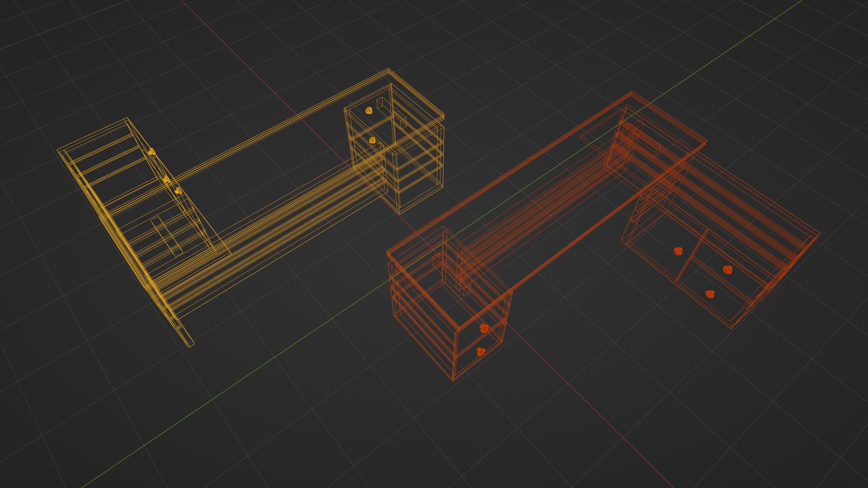
Task: Pick the upper knob on yellow desk's right pedestal
Action: (369, 110)
